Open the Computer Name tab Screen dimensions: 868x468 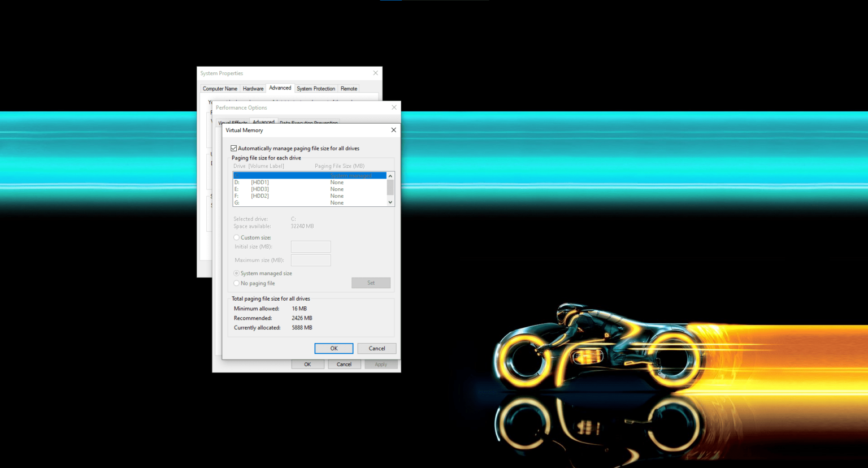click(x=220, y=88)
